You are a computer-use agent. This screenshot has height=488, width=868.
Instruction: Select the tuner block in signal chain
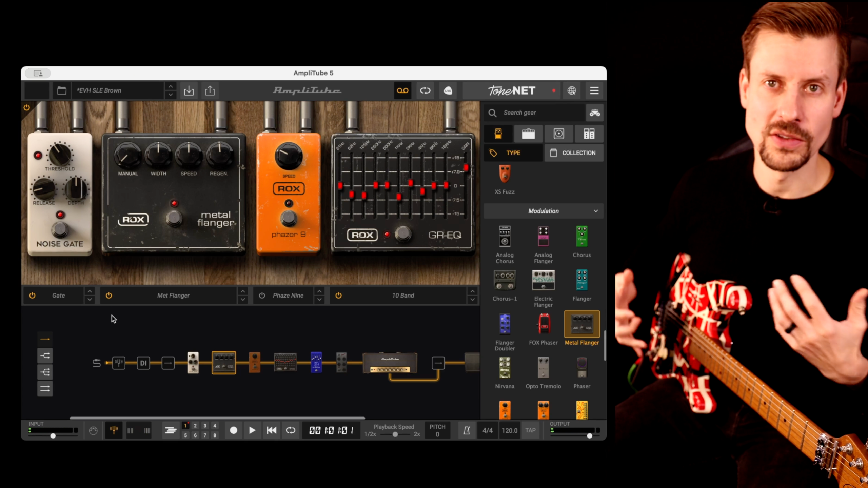click(x=119, y=363)
